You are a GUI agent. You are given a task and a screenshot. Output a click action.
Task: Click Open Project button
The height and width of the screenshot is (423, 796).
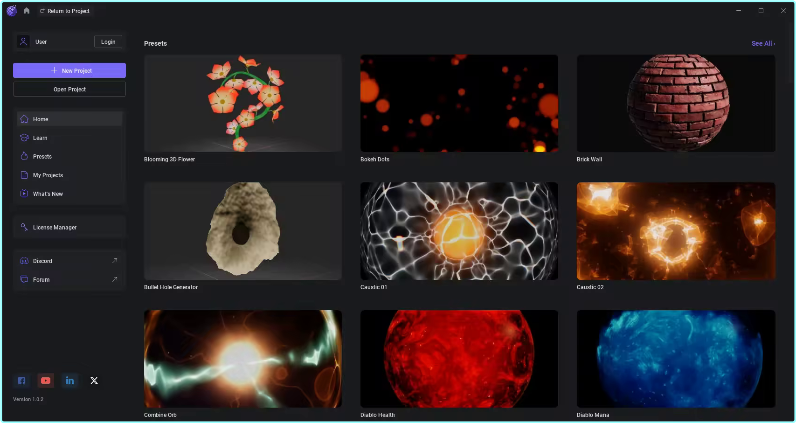pyautogui.click(x=70, y=89)
